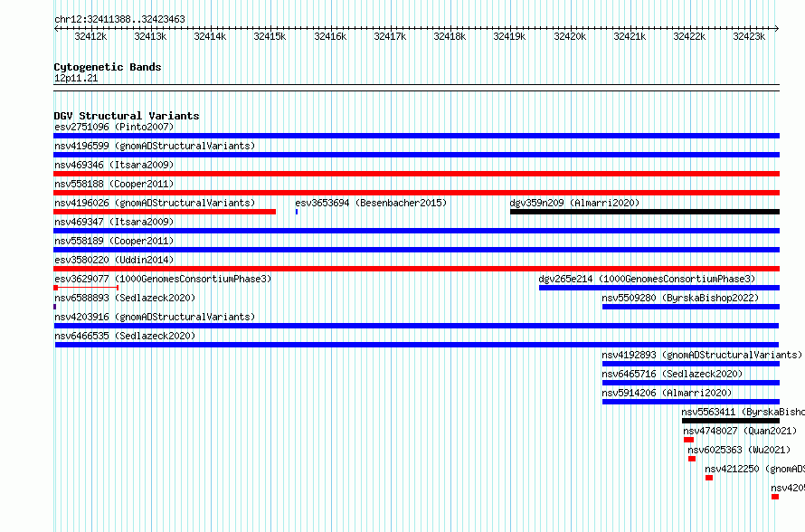
Task: Click the 32412k mark on the ruler
Action: [90, 36]
